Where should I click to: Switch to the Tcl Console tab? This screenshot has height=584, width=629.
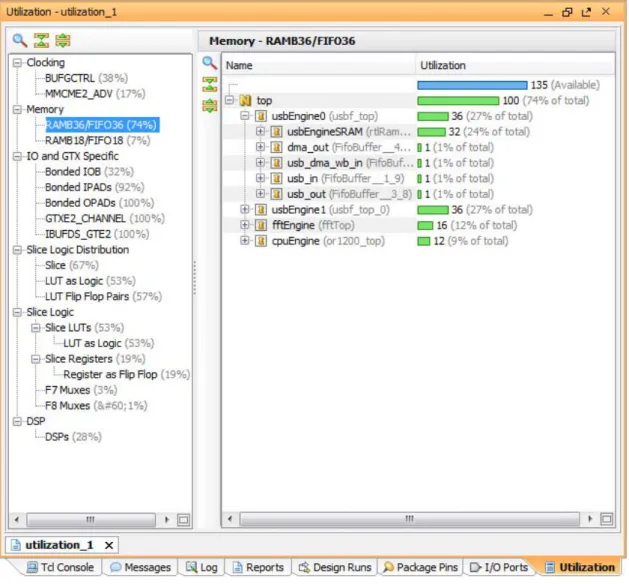[x=60, y=567]
